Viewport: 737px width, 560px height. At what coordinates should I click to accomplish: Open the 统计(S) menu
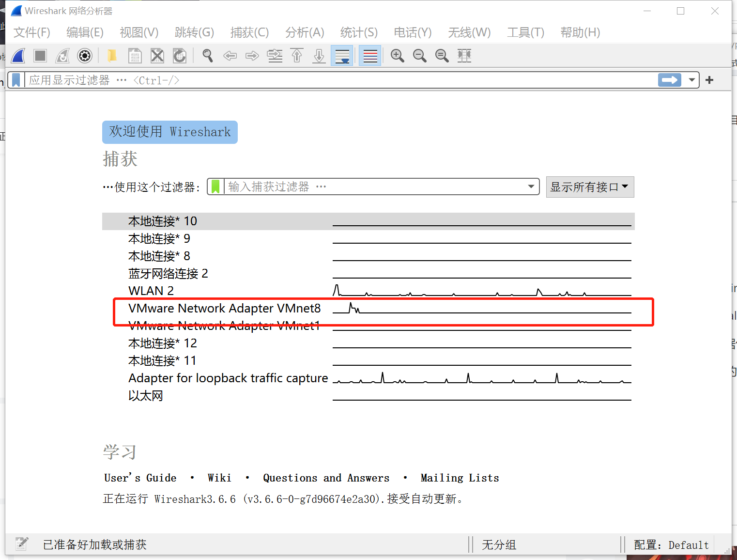coord(358,32)
